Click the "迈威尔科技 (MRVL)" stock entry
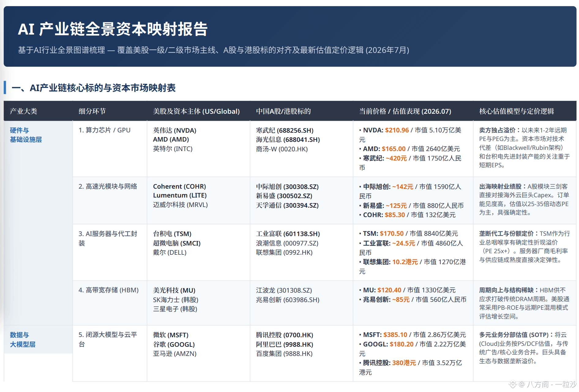 pos(181,205)
